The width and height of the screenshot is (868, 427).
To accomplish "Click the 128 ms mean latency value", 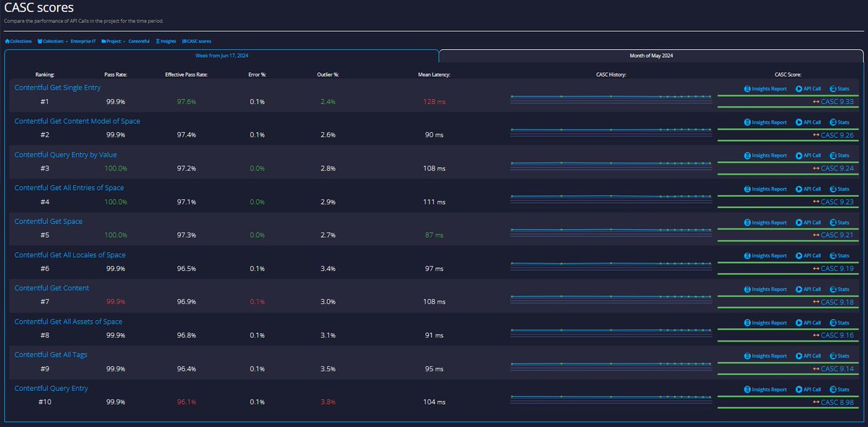I will pyautogui.click(x=435, y=102).
